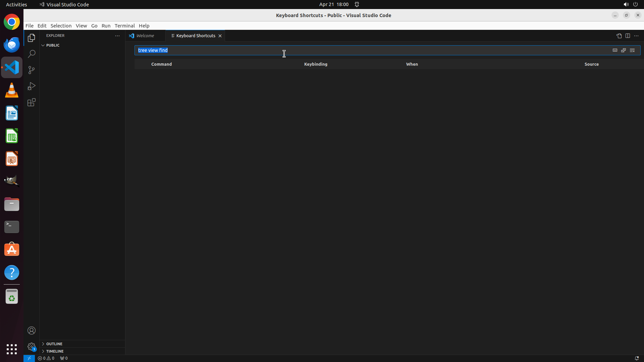Viewport: 644px width, 362px height.
Task: Toggle Sort by Precedence button
Action: 624,50
